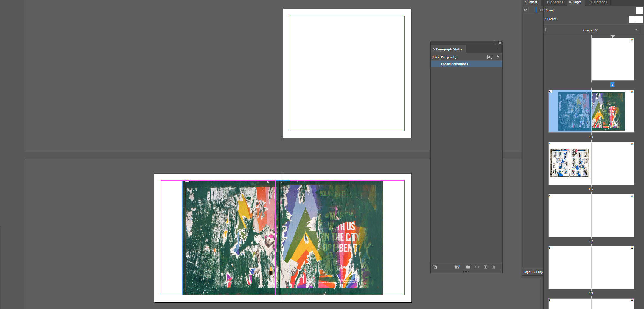Open the CC Libraries tab

597,2
